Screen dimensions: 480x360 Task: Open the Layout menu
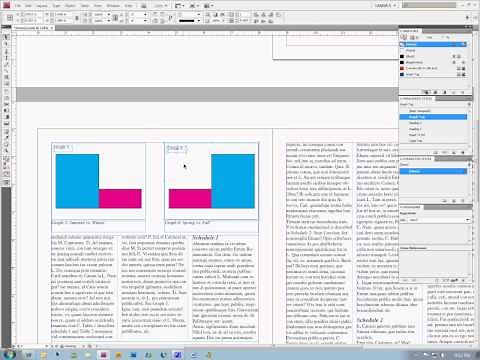[x=42, y=6]
